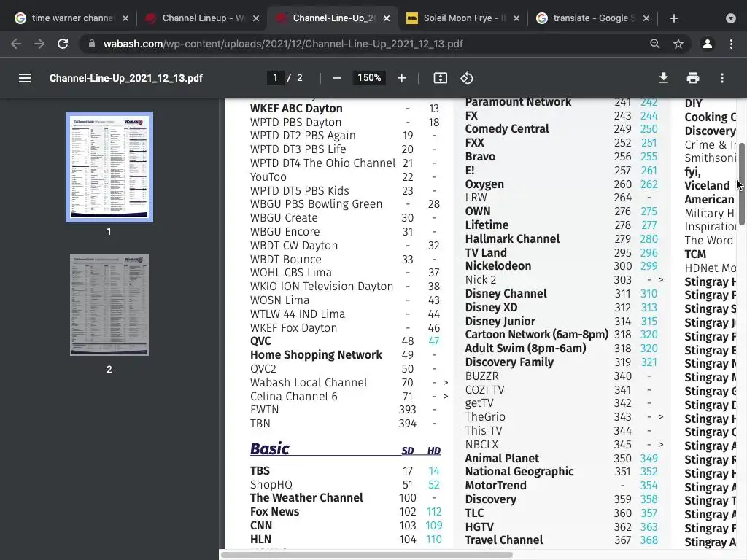Viewport: 747px width, 560px height.
Task: Bookmark this page with the star icon
Action: (678, 44)
